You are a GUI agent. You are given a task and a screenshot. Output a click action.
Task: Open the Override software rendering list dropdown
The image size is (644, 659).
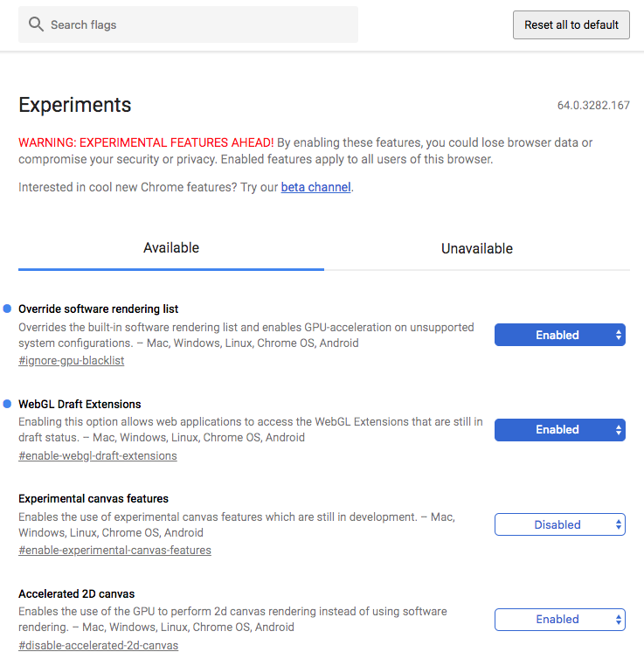[x=559, y=335]
